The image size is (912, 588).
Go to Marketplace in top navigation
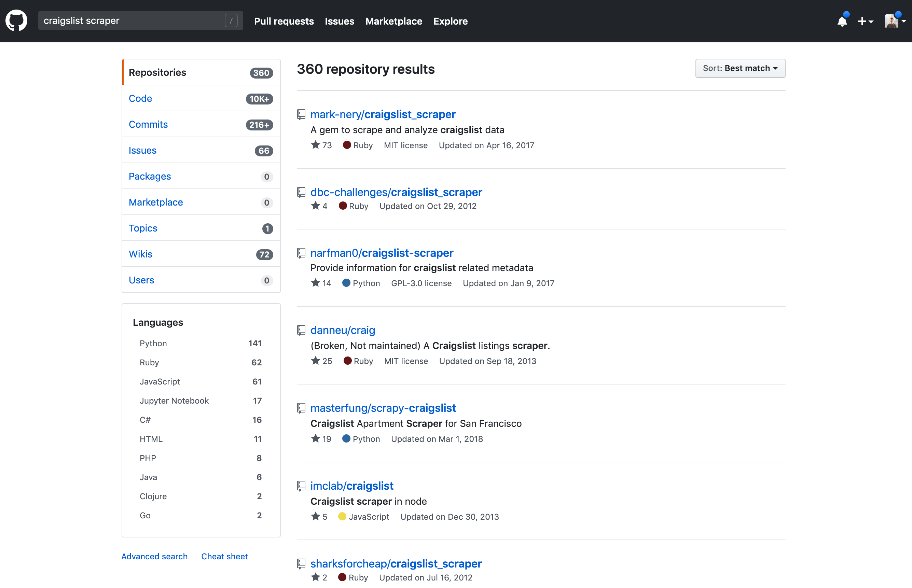point(394,21)
